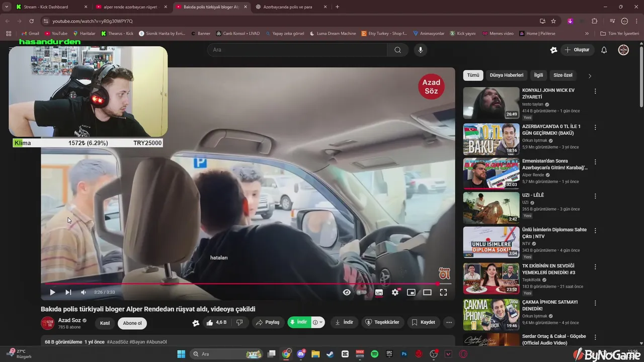Select Size özel filter chip
The image size is (644, 362).
pos(563,75)
